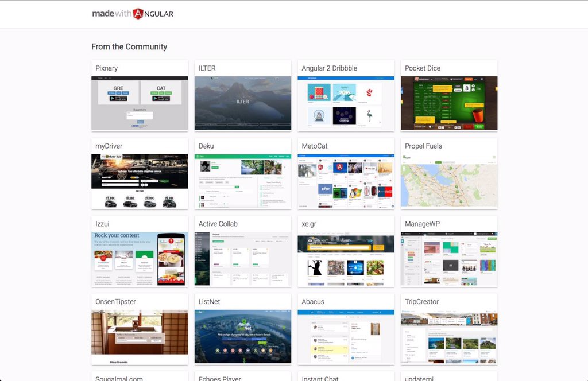Click the Echoes Player card title

[x=220, y=378]
